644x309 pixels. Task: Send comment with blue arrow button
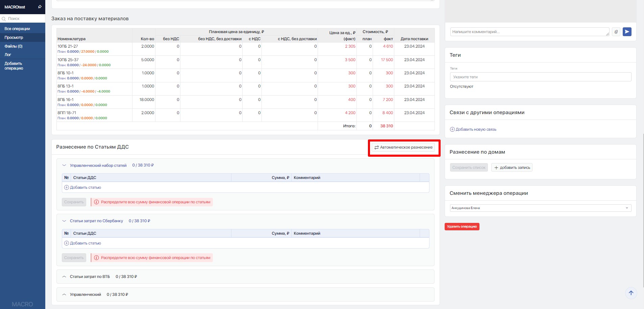tap(627, 32)
